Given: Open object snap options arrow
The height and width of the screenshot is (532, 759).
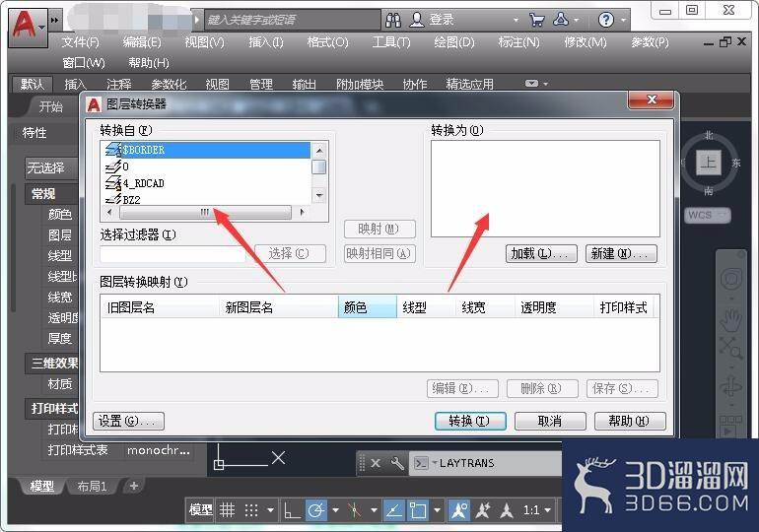Looking at the screenshot, I should pos(437,510).
